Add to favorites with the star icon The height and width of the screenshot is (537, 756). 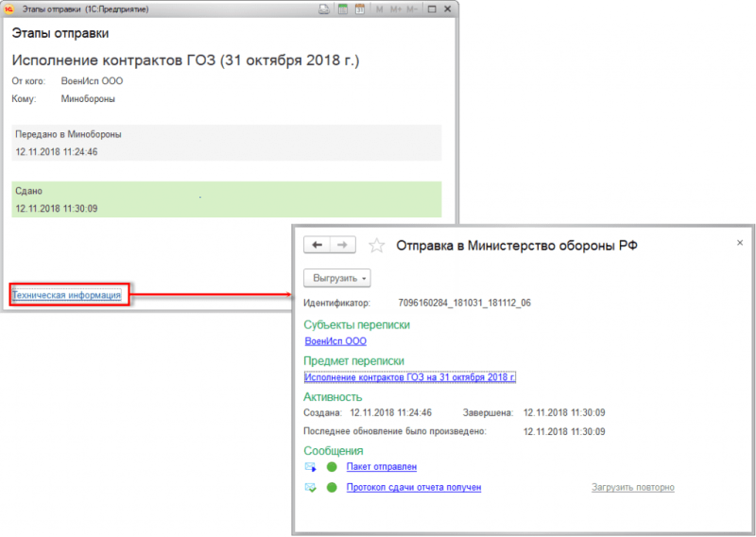click(376, 246)
